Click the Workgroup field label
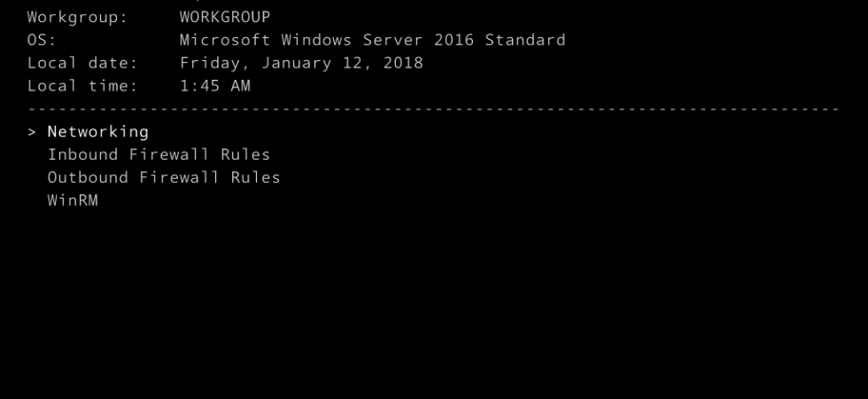868x399 pixels. pyautogui.click(x=78, y=18)
